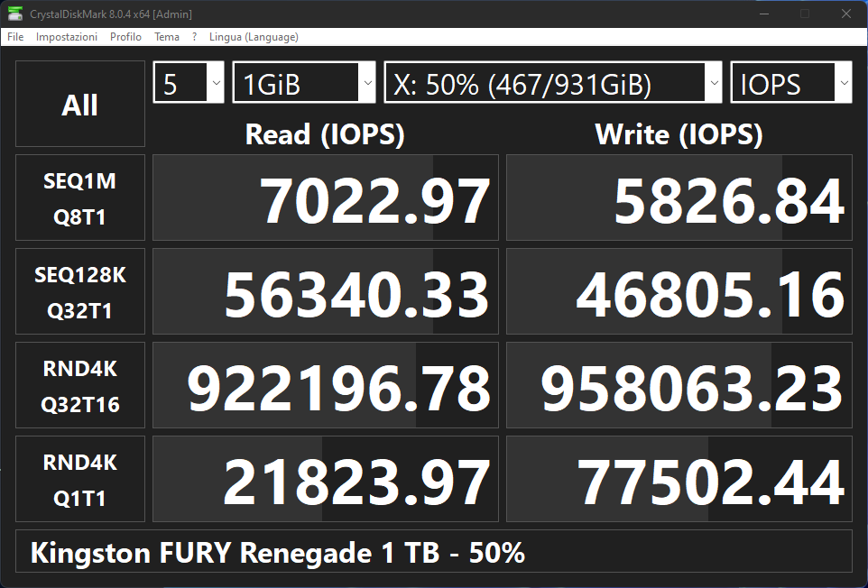Expand the 1GiB test size dropdown
Screen dimensions: 868x588
pyautogui.click(x=304, y=84)
